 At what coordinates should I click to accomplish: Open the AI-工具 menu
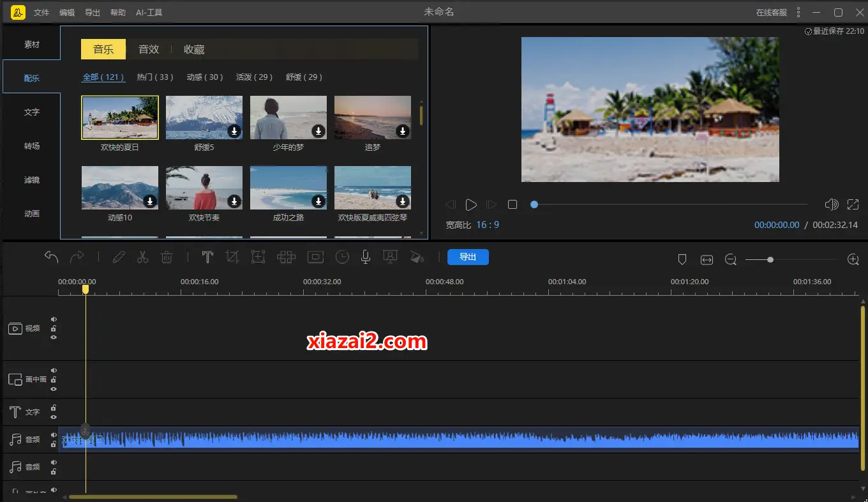149,13
